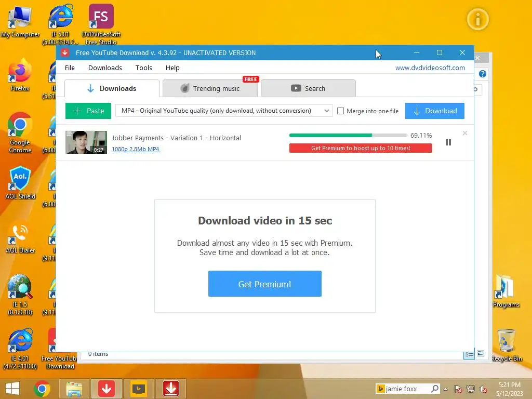
Task: Open IE 1.5 desktop icon
Action: click(20, 295)
